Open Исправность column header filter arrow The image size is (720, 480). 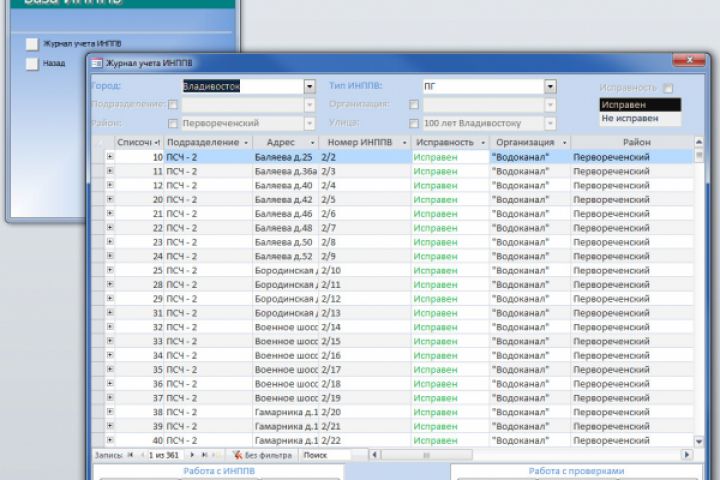pyautogui.click(x=483, y=143)
